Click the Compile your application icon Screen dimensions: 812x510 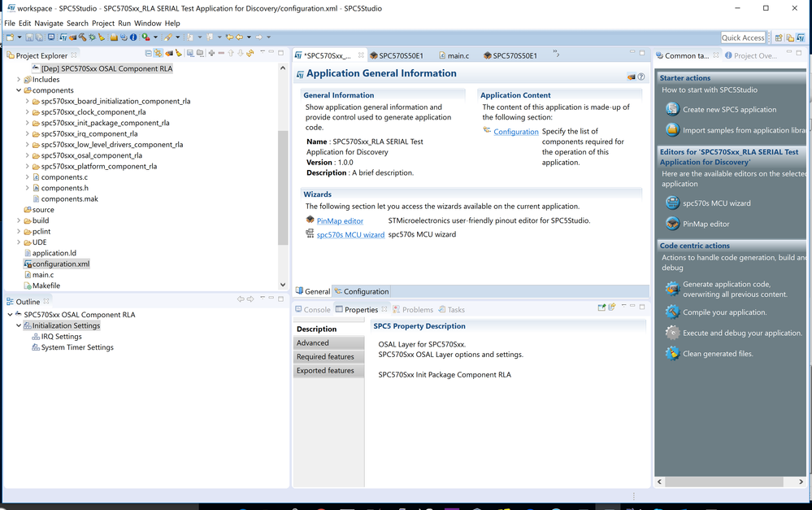(x=672, y=312)
